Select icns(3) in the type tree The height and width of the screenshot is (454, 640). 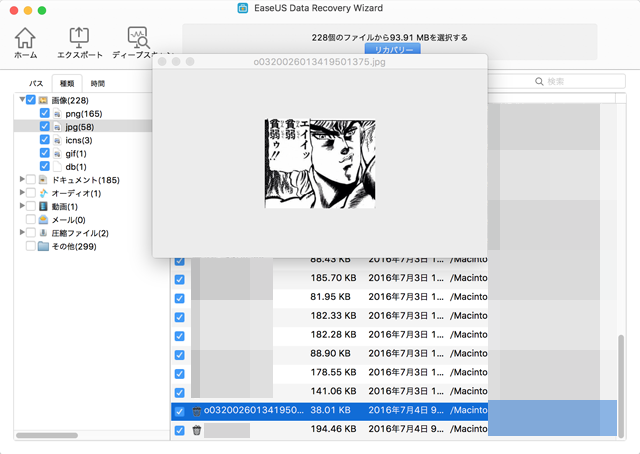(79, 140)
